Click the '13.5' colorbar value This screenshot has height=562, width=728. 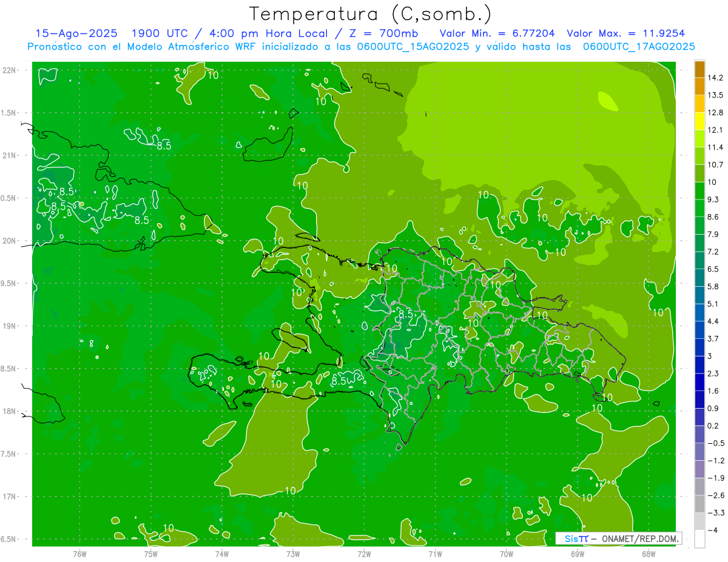coord(715,95)
